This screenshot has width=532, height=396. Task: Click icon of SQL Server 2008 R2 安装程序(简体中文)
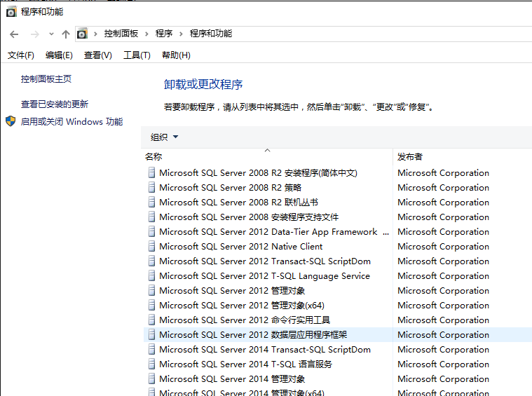(x=151, y=172)
